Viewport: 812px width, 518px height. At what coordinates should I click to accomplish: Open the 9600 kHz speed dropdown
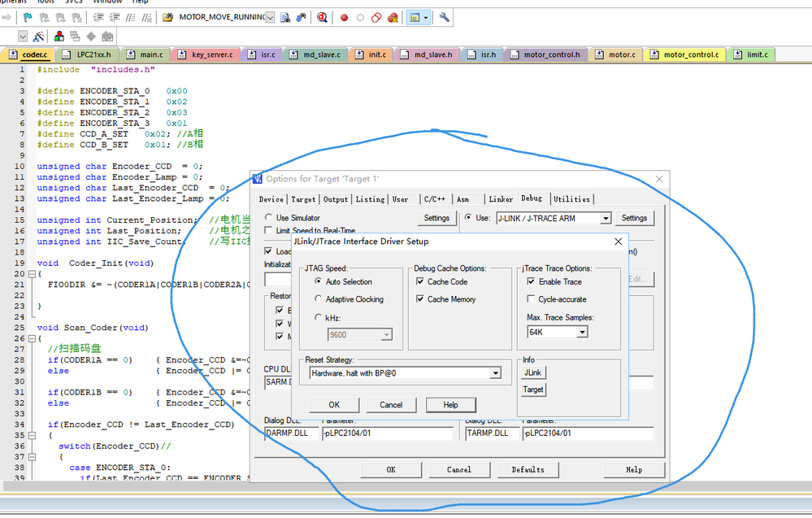pos(386,335)
